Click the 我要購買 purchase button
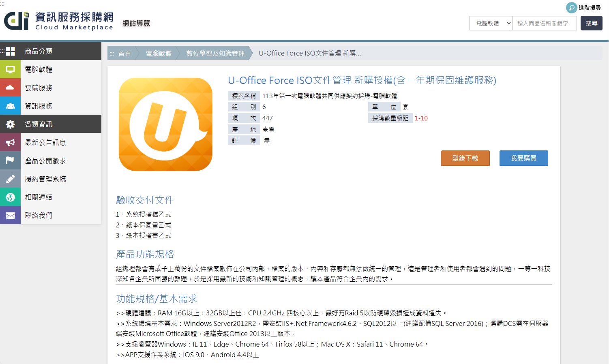Image resolution: width=609 pixels, height=364 pixels. 524,158
